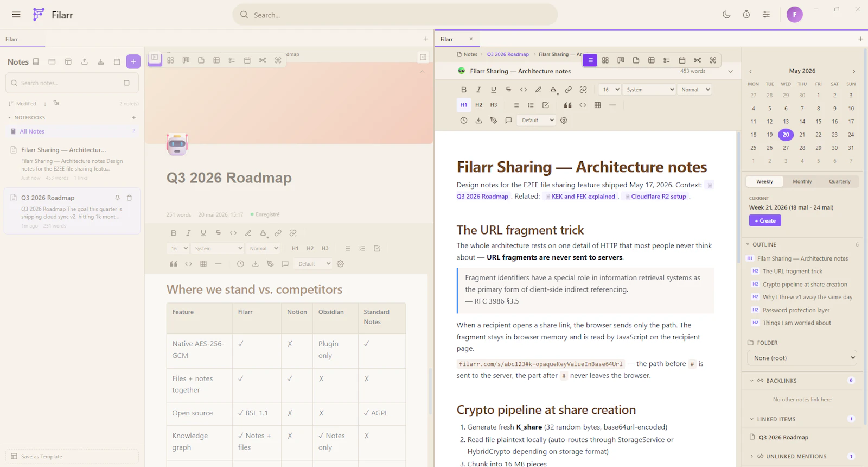Image resolution: width=868 pixels, height=467 pixels.
Task: Switch to the Monthly tab
Action: click(802, 181)
